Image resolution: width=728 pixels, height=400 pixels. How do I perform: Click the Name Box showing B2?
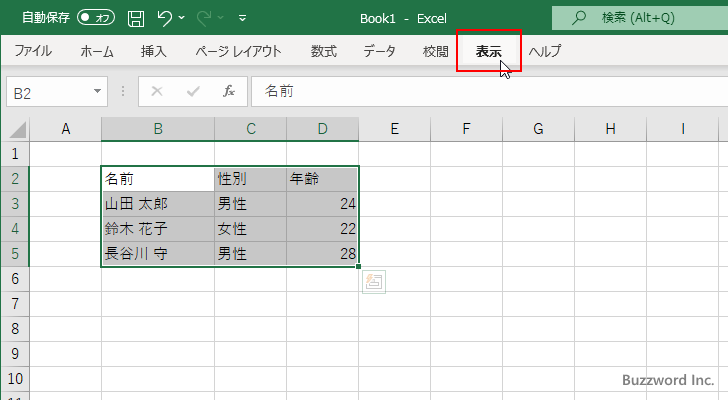57,92
